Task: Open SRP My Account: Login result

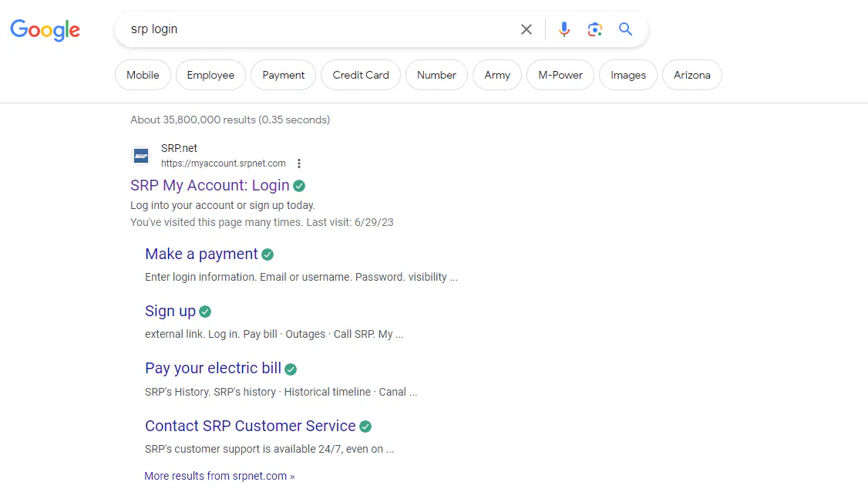Action: (210, 185)
